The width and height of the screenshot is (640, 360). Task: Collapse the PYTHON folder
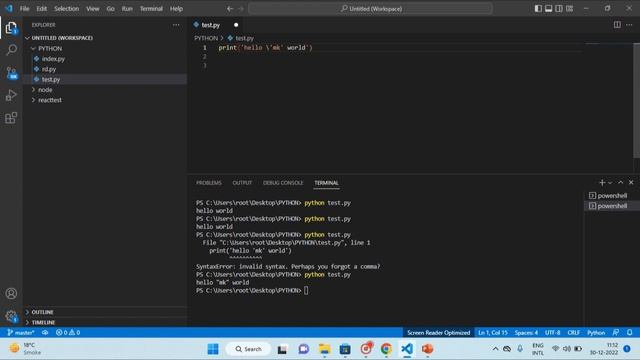point(105,48)
